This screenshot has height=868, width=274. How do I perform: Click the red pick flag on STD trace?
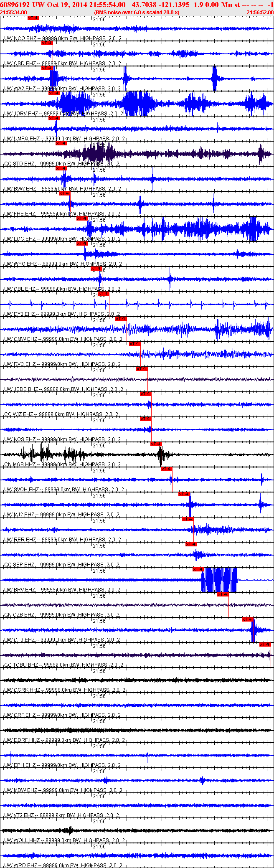point(61,143)
